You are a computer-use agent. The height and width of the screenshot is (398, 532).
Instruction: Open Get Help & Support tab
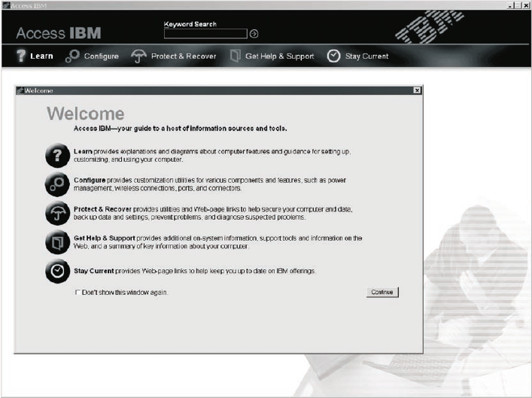[280, 56]
